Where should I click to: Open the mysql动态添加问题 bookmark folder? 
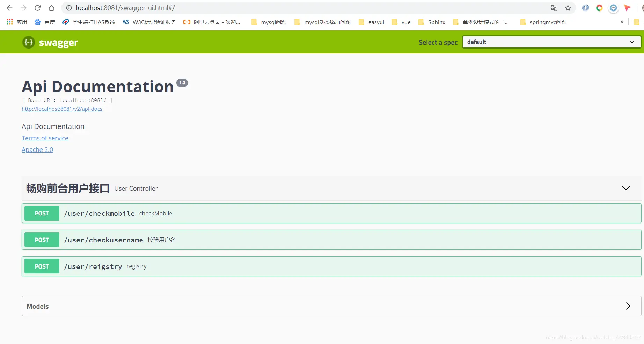click(322, 22)
